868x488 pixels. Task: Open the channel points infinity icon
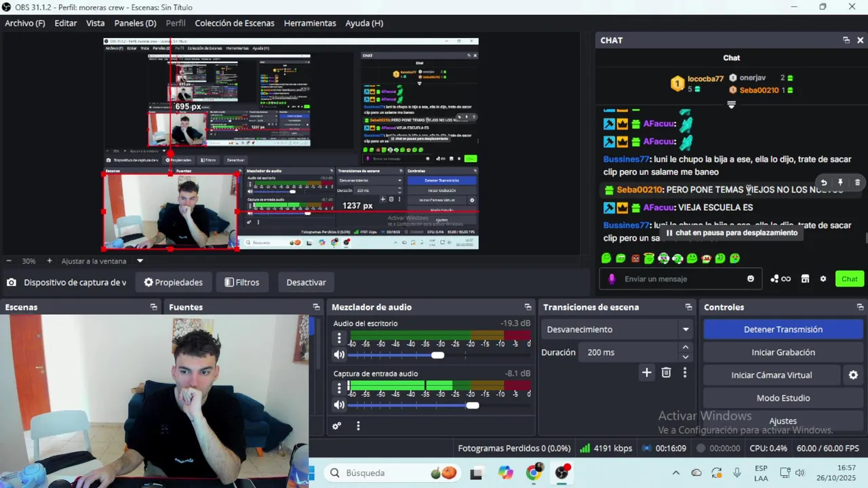tap(781, 279)
